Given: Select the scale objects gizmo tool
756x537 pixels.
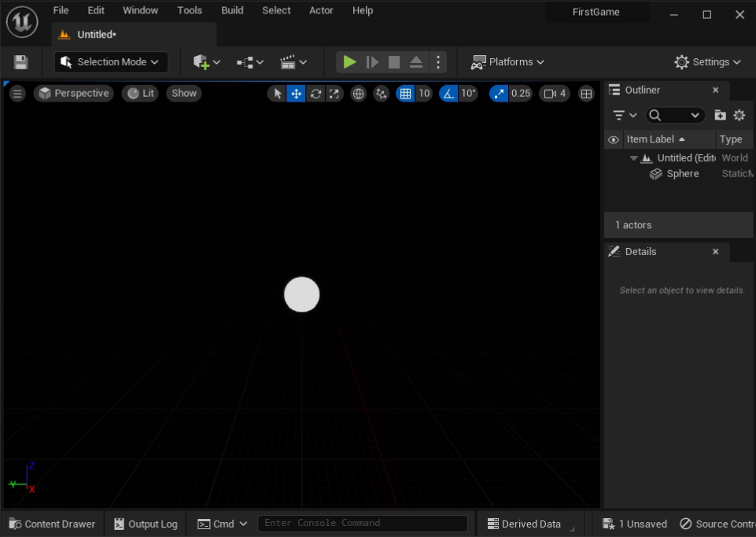Looking at the screenshot, I should (x=334, y=94).
